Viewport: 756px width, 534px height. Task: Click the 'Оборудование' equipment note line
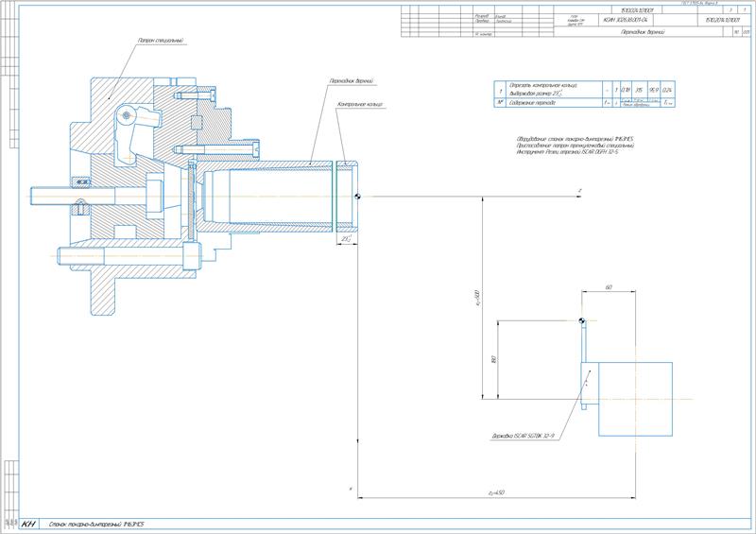click(x=575, y=139)
